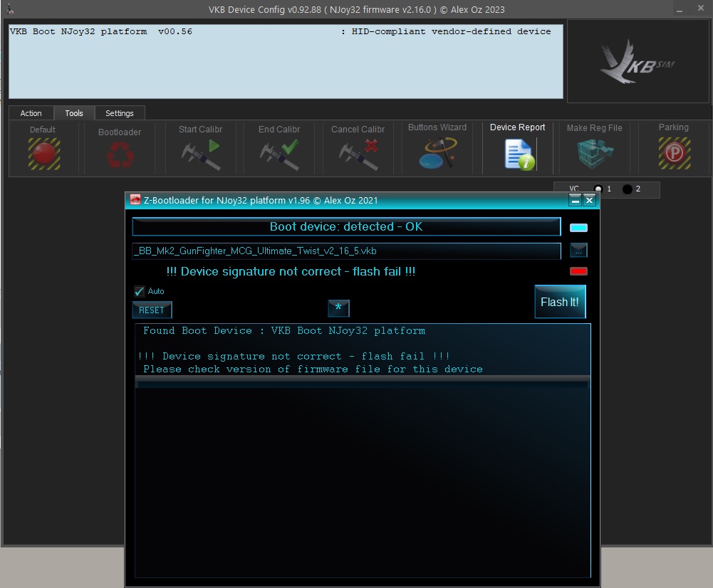
Task: Toggle the Auto checkbox in bootloader
Action: point(140,291)
